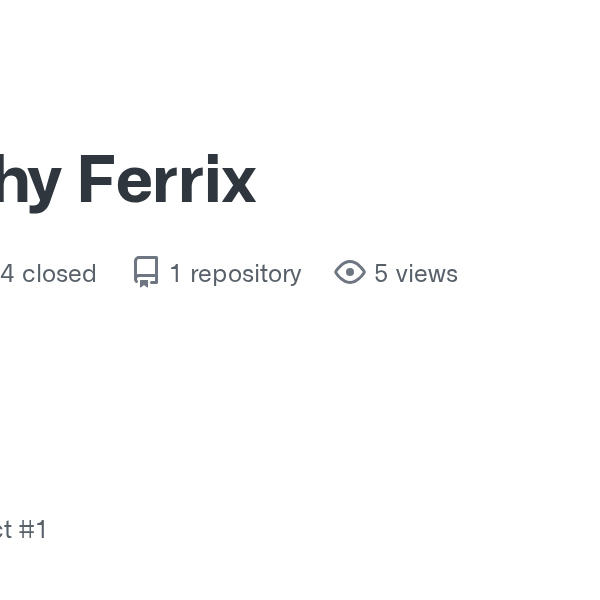Click the repository book icon
This screenshot has width=600, height=600.
coord(146,272)
